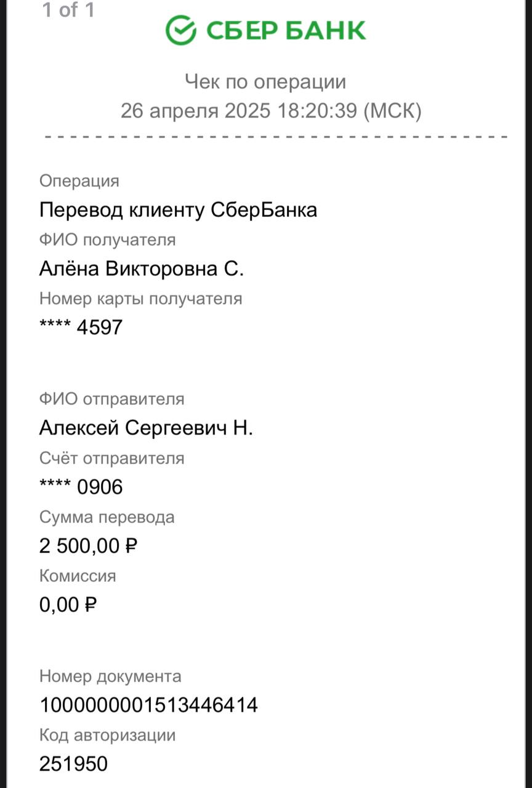Click the 'Код авторизации' label

[x=108, y=735]
